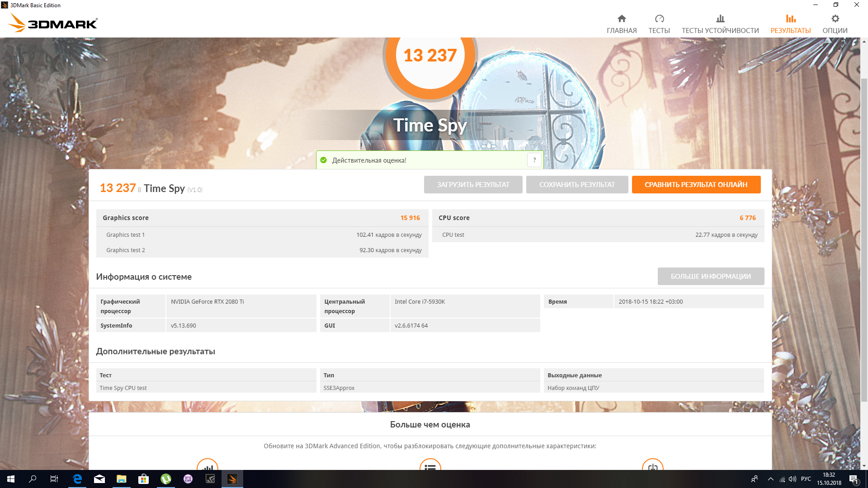Open Microsoft Edge from taskbar

pyautogui.click(x=77, y=479)
